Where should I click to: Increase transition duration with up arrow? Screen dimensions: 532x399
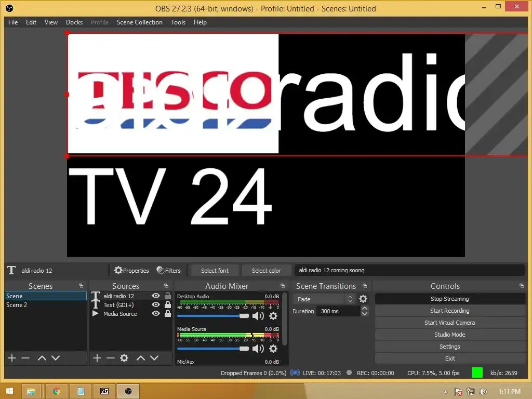[x=364, y=309]
